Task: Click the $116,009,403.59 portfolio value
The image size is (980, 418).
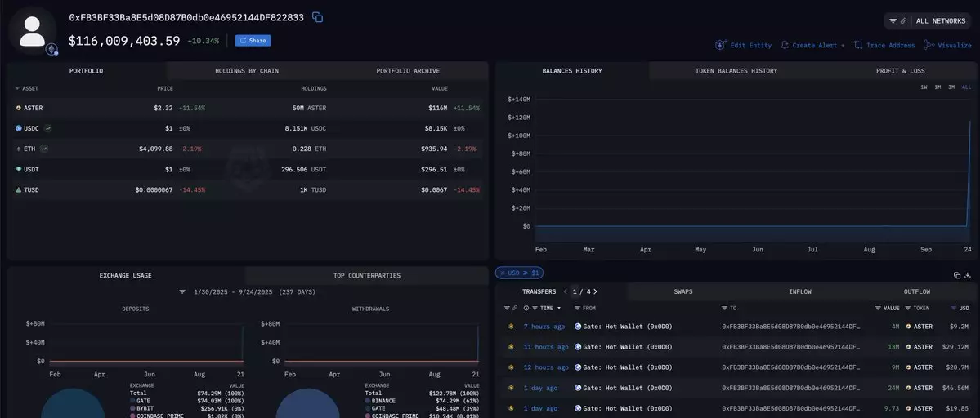Action: [x=123, y=41]
